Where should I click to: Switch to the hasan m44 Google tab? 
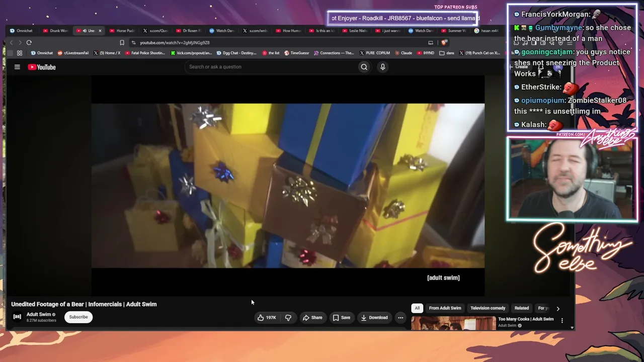487,31
